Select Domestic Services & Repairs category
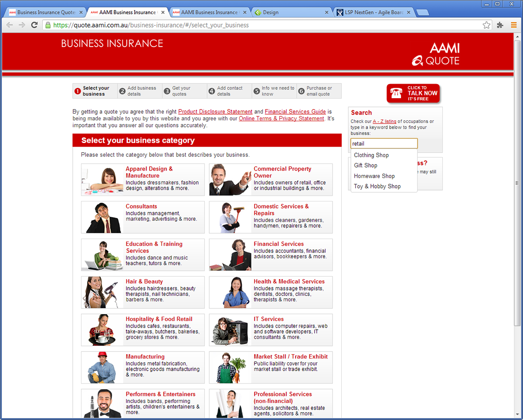Viewport: 523px width, 420px height. click(271, 217)
